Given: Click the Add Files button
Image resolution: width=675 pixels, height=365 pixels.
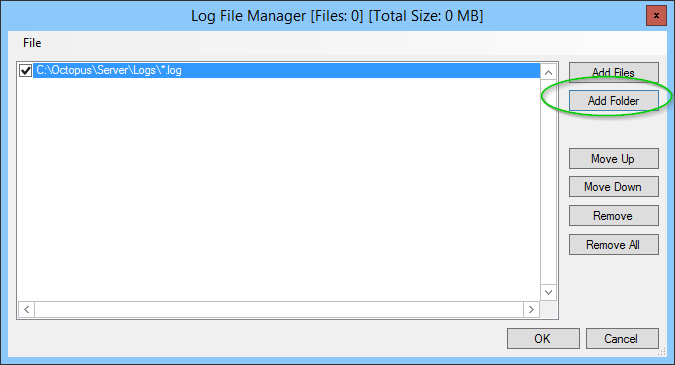Looking at the screenshot, I should pyautogui.click(x=613, y=72).
